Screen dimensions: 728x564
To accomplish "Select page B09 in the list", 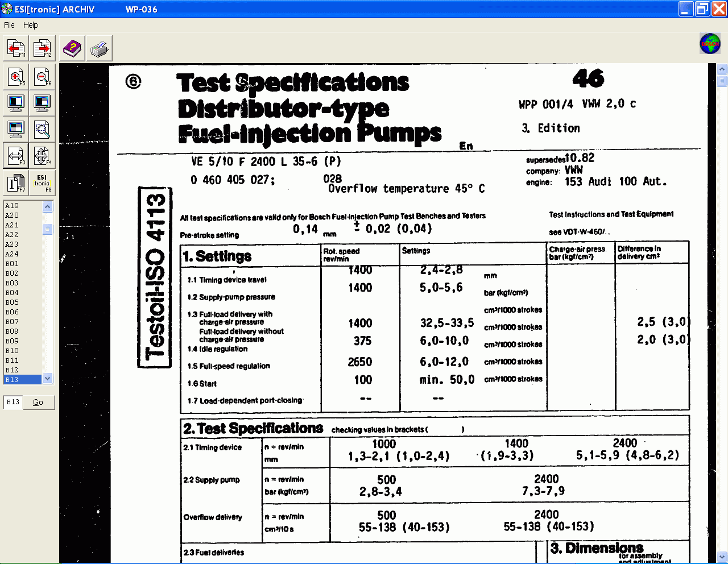I will [23, 341].
